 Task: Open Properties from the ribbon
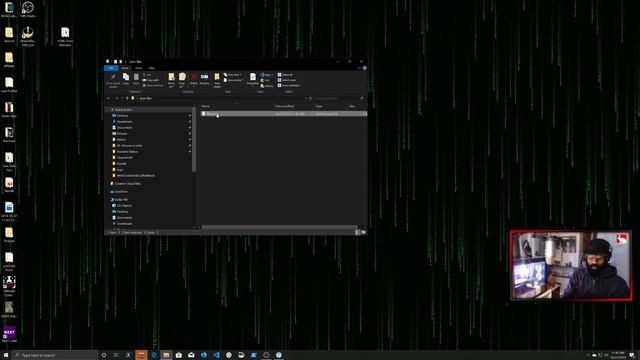[x=253, y=79]
